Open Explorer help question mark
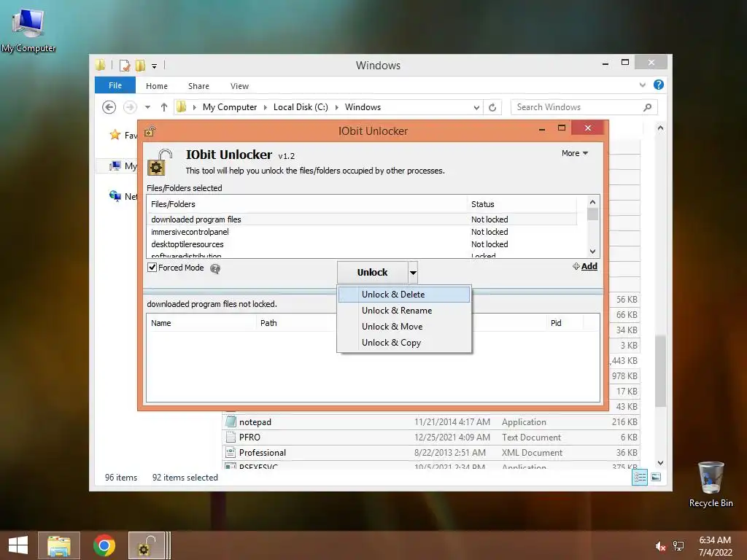 click(659, 85)
